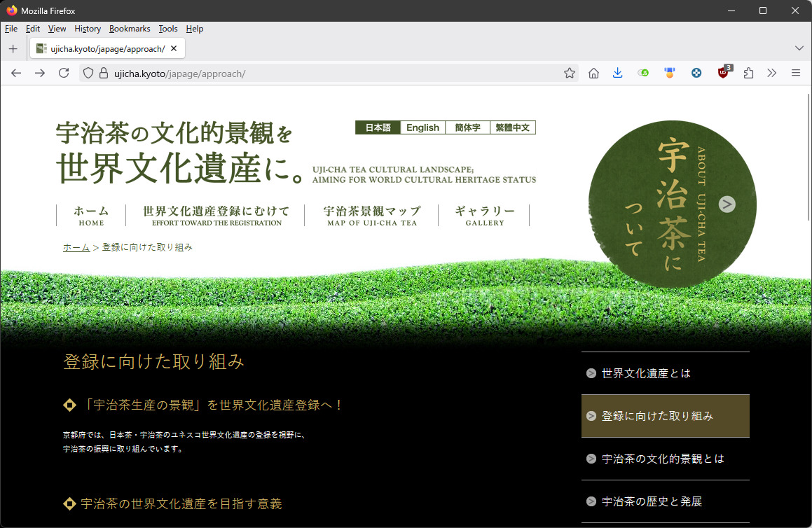This screenshot has height=528, width=812.
Task: Open the Firefox hamburger application menu
Action: [x=796, y=73]
